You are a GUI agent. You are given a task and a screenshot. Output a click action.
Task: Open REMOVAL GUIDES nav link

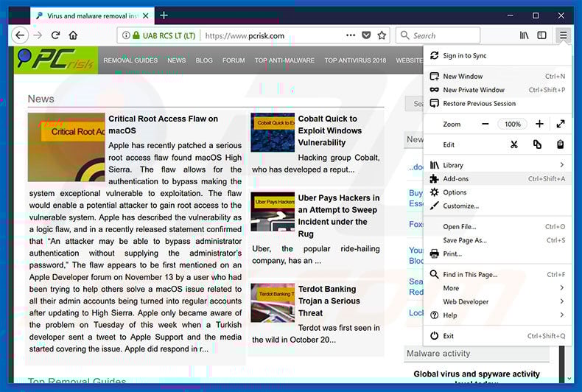[130, 60]
